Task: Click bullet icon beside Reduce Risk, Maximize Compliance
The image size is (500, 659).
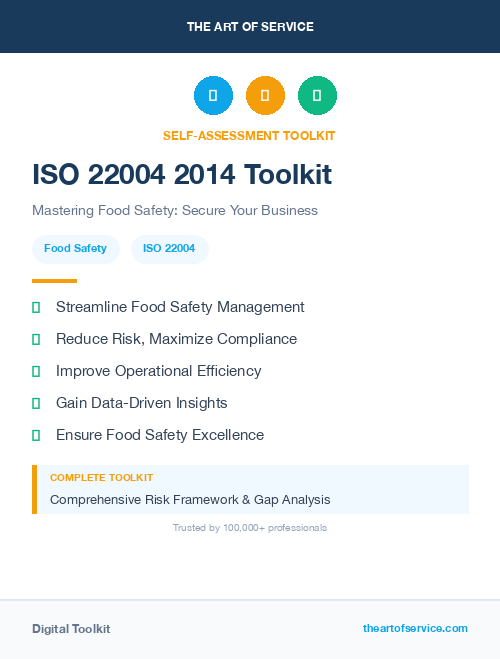Action: click(36, 340)
